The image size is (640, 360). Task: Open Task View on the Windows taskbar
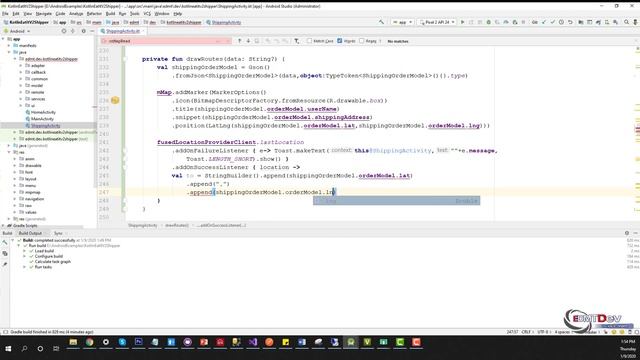(56, 349)
